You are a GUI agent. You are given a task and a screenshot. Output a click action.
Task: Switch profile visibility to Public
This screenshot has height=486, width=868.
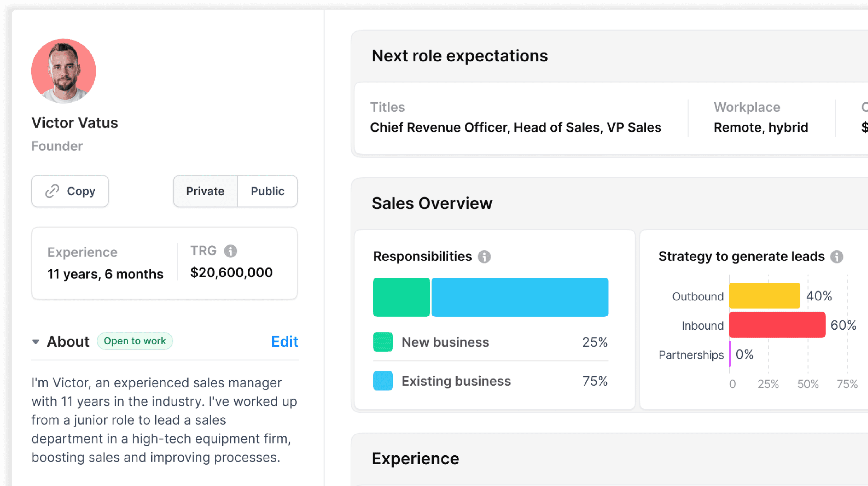click(x=268, y=191)
